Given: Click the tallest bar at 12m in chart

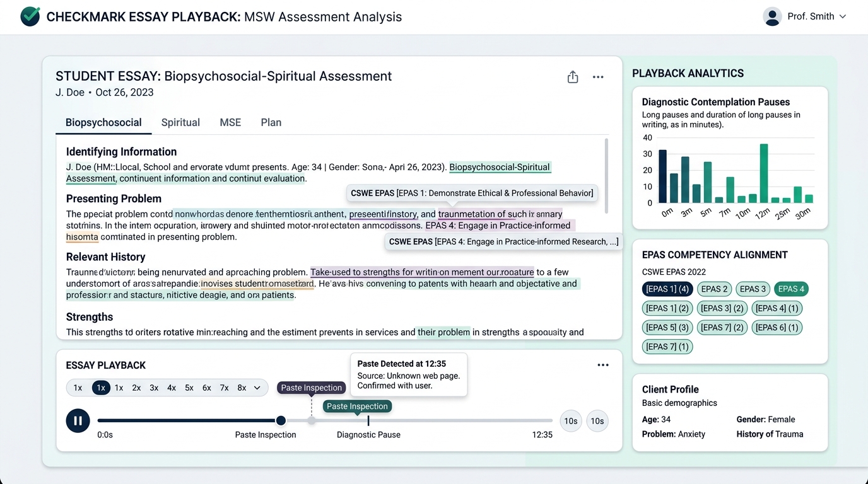Looking at the screenshot, I should (x=764, y=173).
